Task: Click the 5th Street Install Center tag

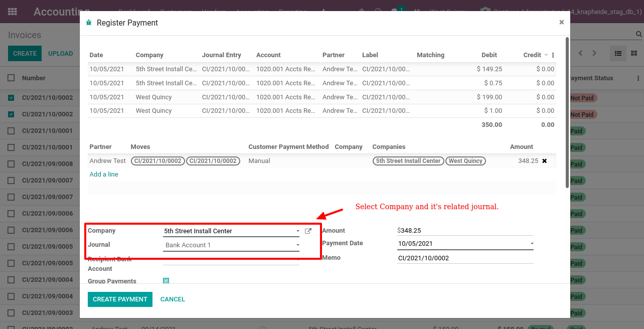Action: [x=408, y=161]
